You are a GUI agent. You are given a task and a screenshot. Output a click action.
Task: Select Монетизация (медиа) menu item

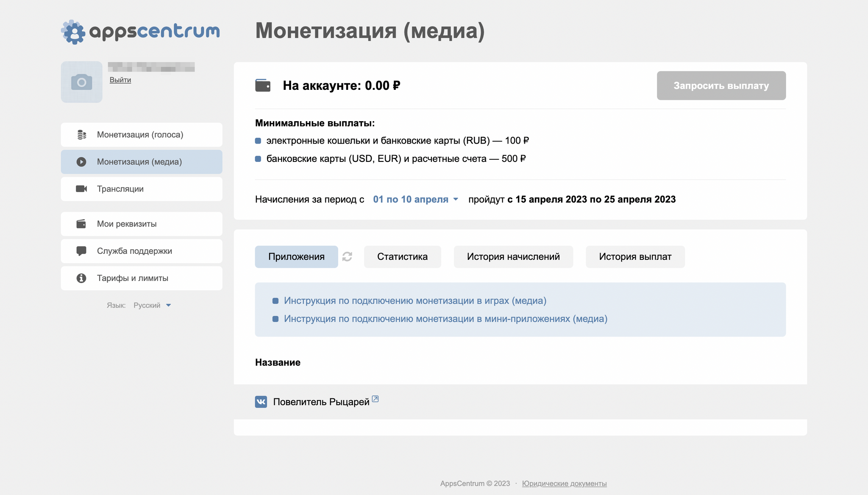pos(142,162)
